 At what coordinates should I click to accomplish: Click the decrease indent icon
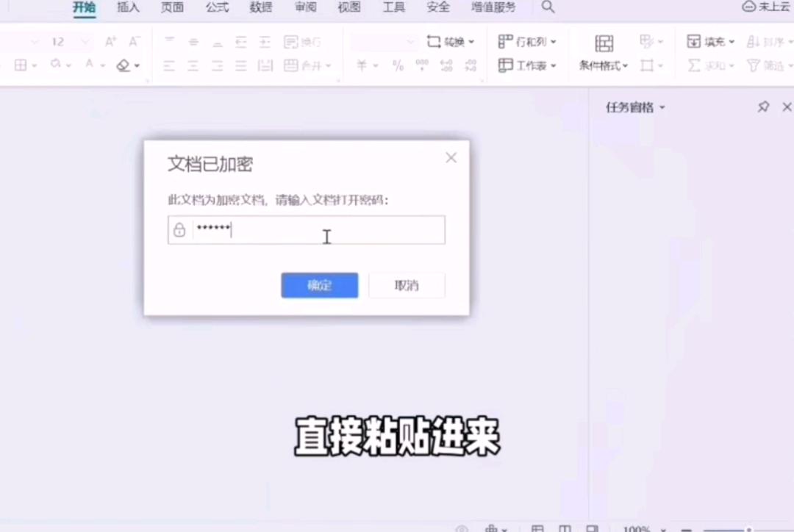click(241, 42)
